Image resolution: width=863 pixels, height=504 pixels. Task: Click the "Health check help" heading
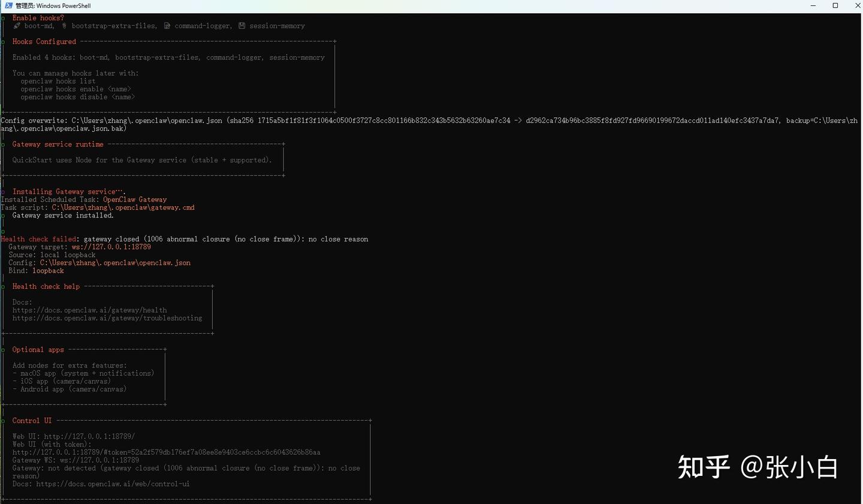46,286
